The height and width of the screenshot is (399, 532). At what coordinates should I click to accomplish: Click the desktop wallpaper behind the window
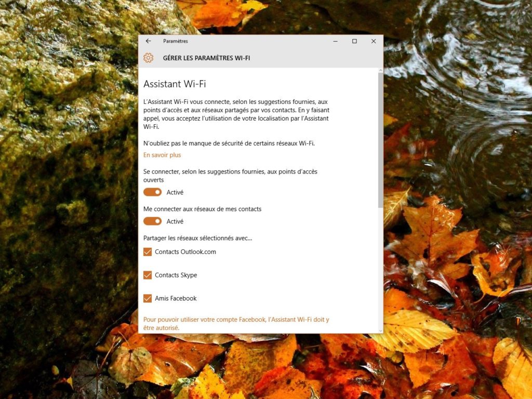point(68,208)
